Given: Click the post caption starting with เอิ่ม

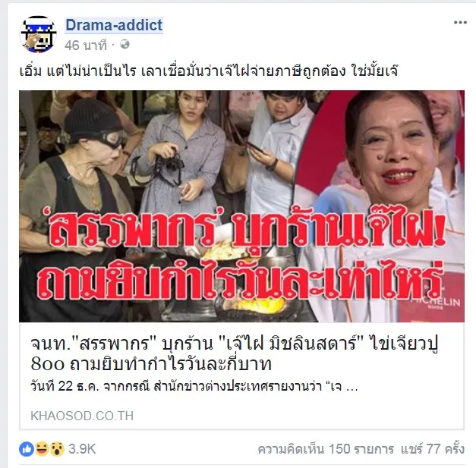Looking at the screenshot, I should [209, 71].
